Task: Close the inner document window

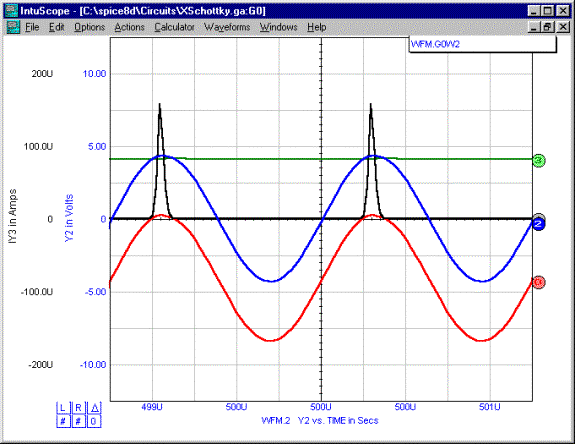Action: click(x=563, y=27)
